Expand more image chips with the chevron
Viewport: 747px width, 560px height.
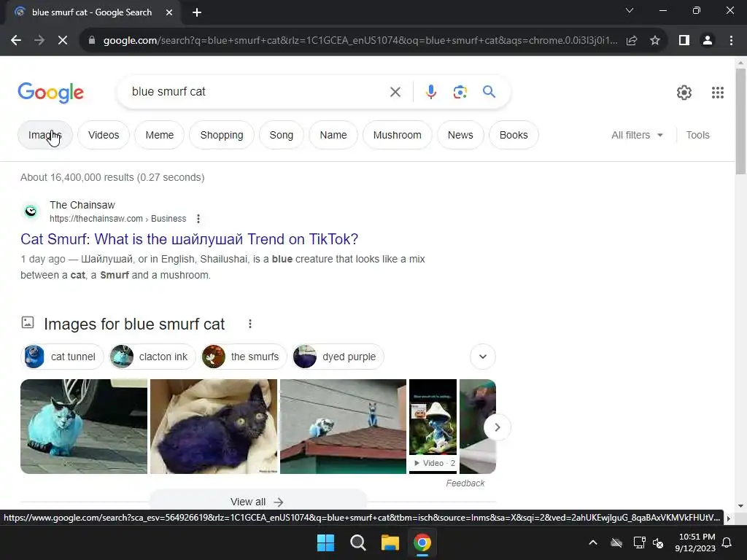(483, 357)
